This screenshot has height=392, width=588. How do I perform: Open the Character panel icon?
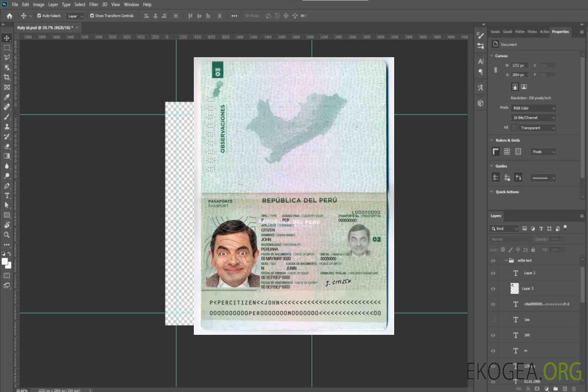481,61
